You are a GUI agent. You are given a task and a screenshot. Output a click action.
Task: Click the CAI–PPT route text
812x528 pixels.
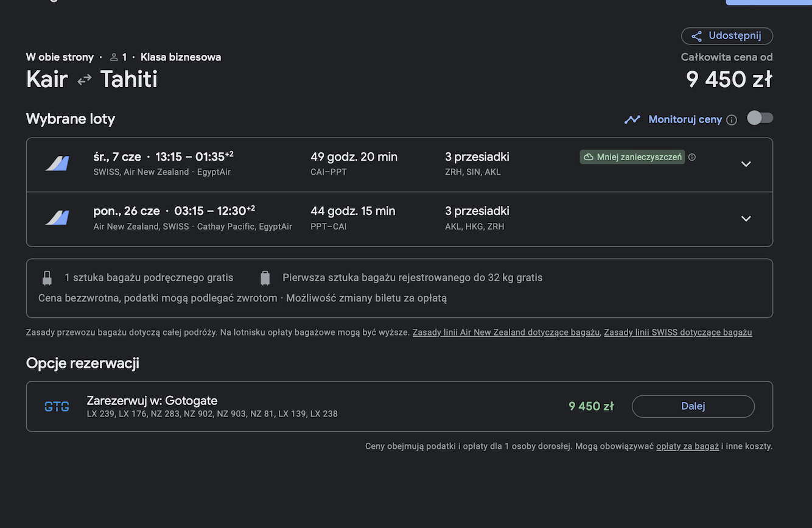point(329,172)
